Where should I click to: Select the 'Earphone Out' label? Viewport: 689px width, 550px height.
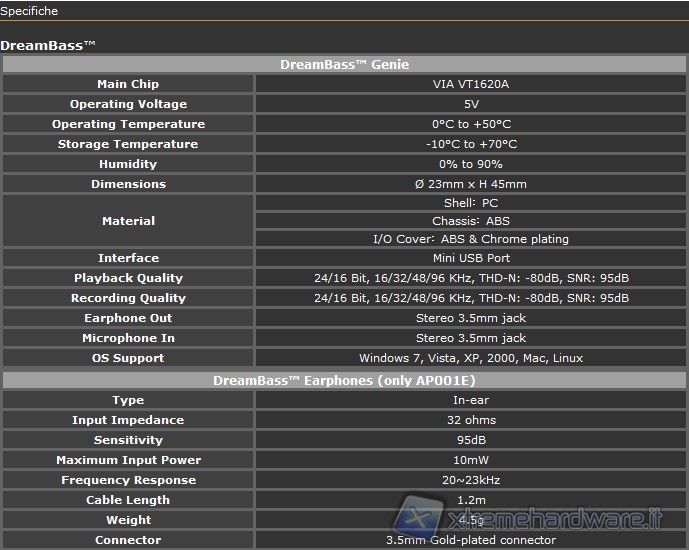coord(128,318)
